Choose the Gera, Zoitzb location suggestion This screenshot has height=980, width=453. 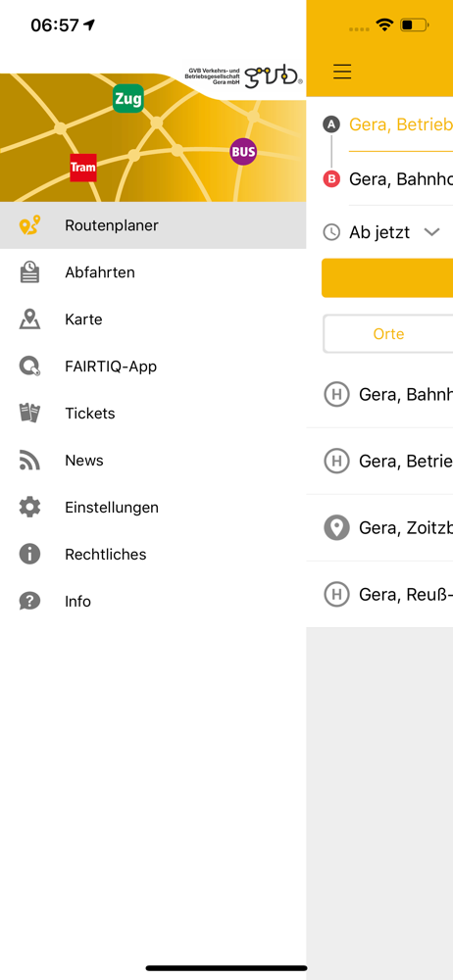tap(379, 527)
